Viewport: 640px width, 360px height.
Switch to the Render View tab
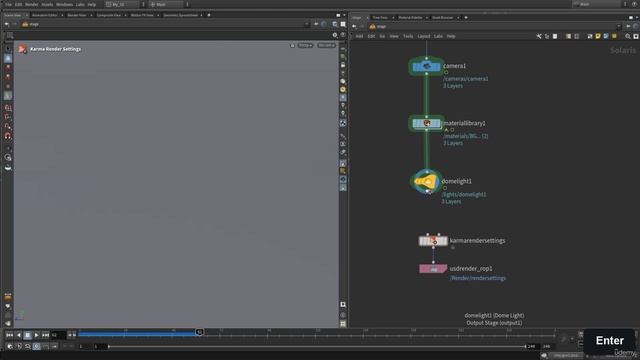(x=77, y=15)
